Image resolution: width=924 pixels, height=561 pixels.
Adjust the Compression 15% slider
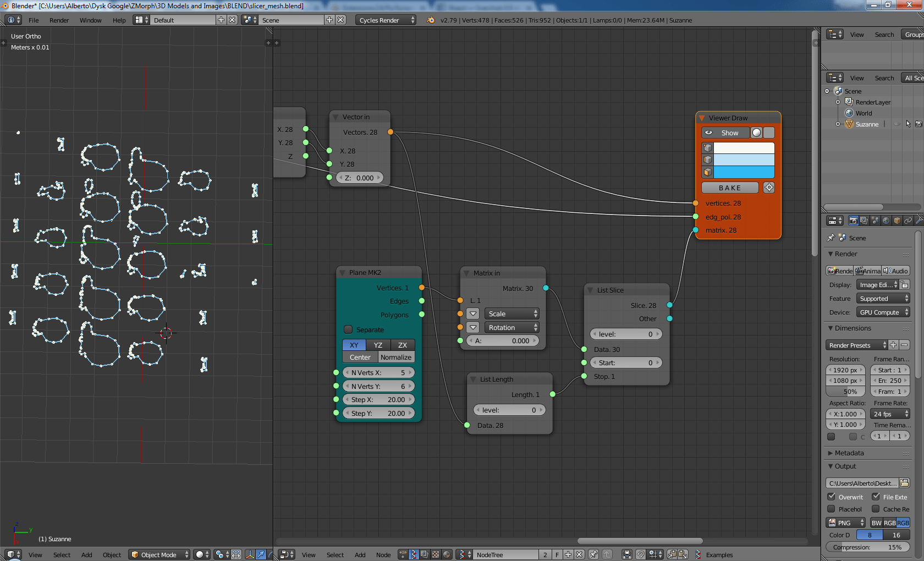[868, 547]
